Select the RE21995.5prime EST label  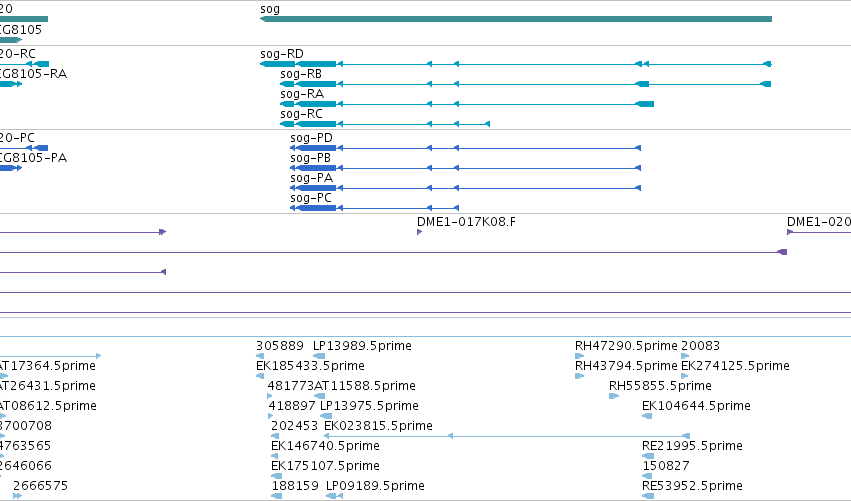tap(692, 446)
